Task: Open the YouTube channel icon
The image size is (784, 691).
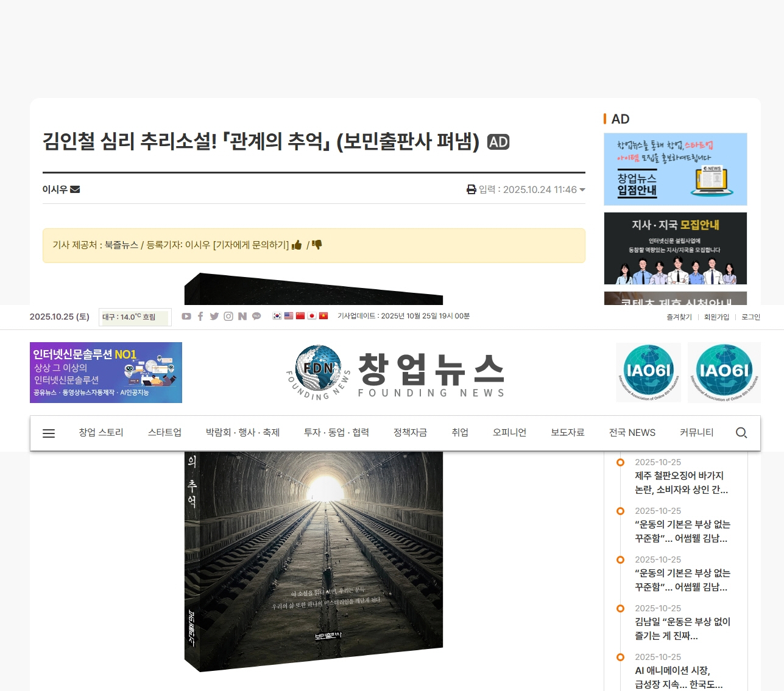Action: (x=186, y=317)
